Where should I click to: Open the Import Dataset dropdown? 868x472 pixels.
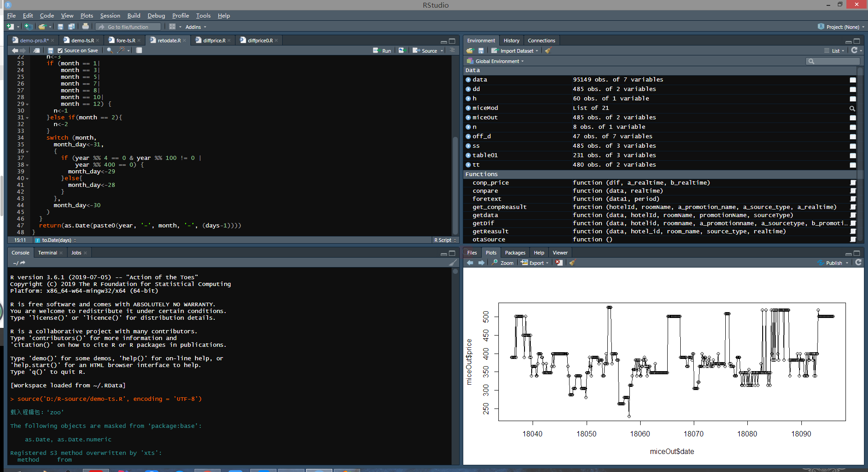point(514,51)
